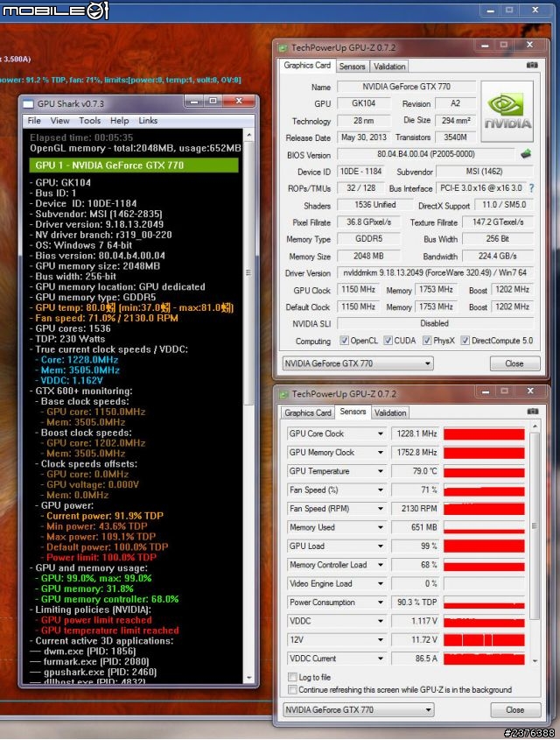This screenshot has width=560, height=740.
Task: Click the 79.0 °C GPU Temperature value
Action: point(416,471)
